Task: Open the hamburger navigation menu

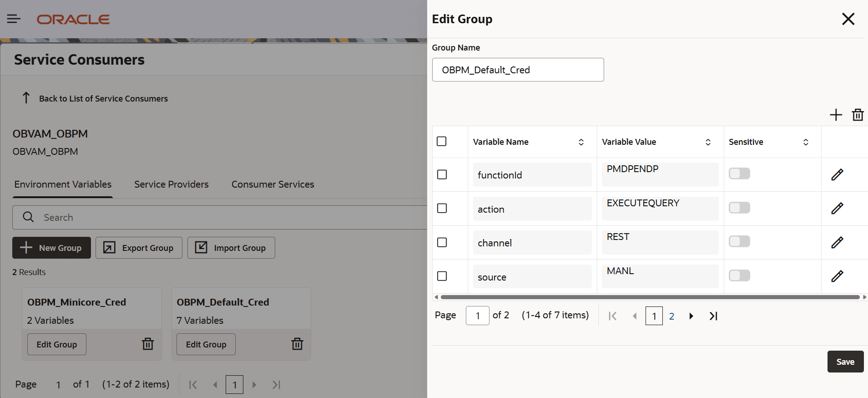Action: pos(14,19)
